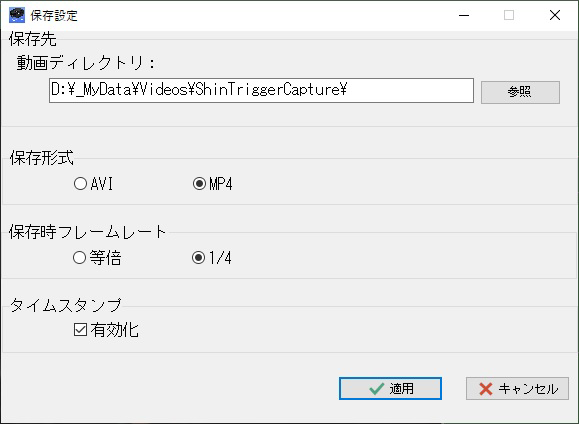Choose 等倍 frame rate option
This screenshot has height=424, width=579.
pos(97,257)
